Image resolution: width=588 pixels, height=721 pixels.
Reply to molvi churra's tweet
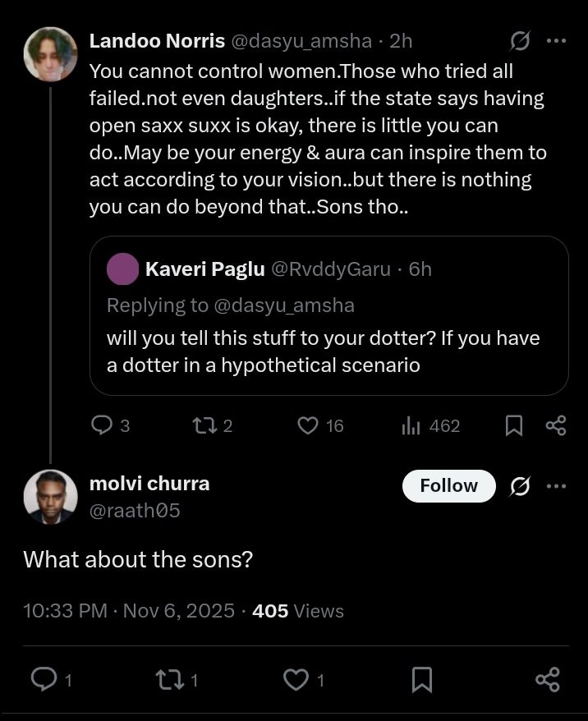(42, 679)
